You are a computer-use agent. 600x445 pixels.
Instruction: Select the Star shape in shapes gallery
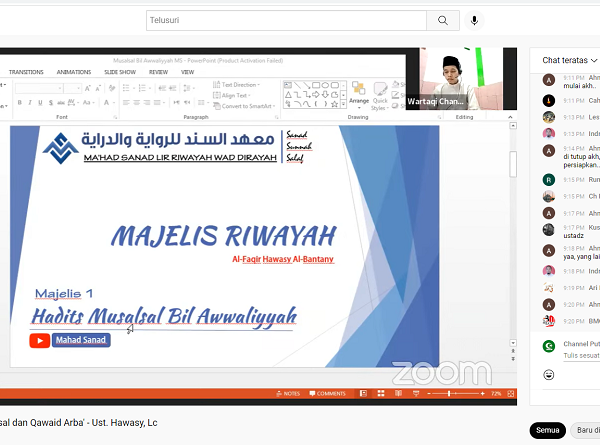[x=334, y=104]
